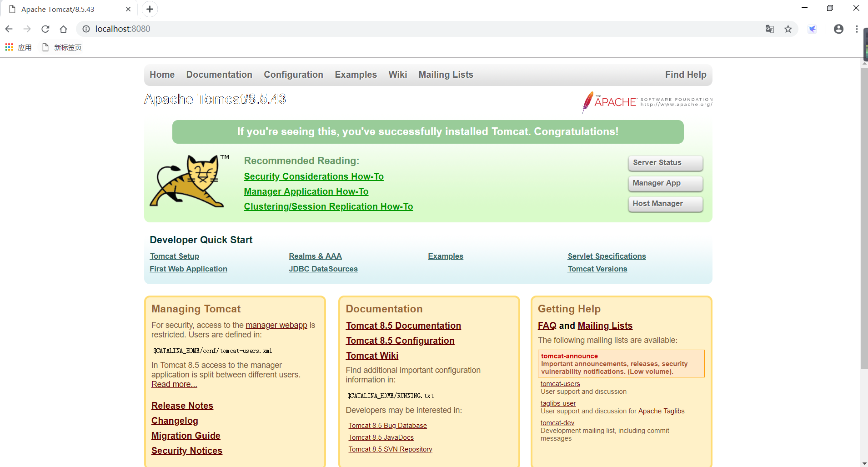Open the Apache Taglibs link
This screenshot has width=868, height=467.
coord(661,411)
